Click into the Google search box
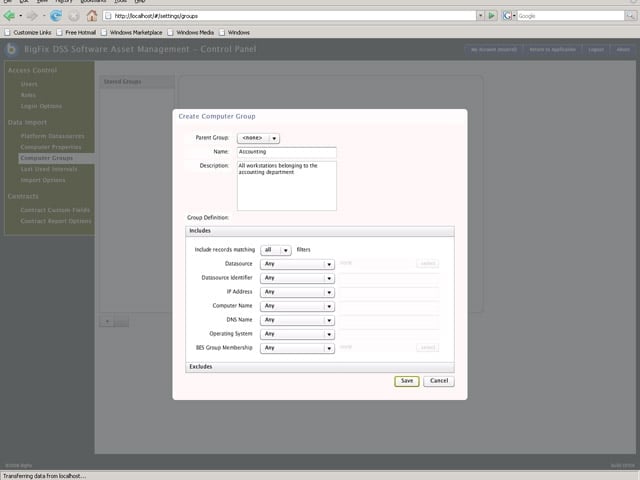 pyautogui.click(x=571, y=16)
